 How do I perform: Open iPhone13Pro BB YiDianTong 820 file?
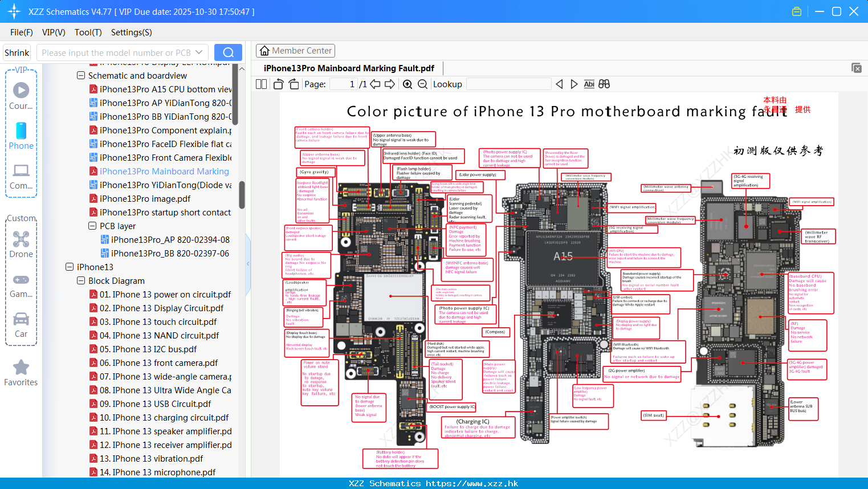pos(161,116)
